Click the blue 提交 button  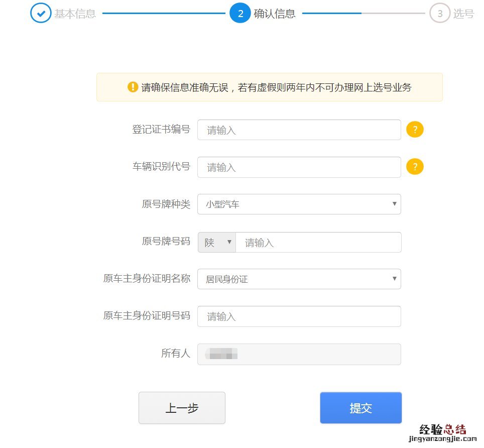(x=361, y=408)
